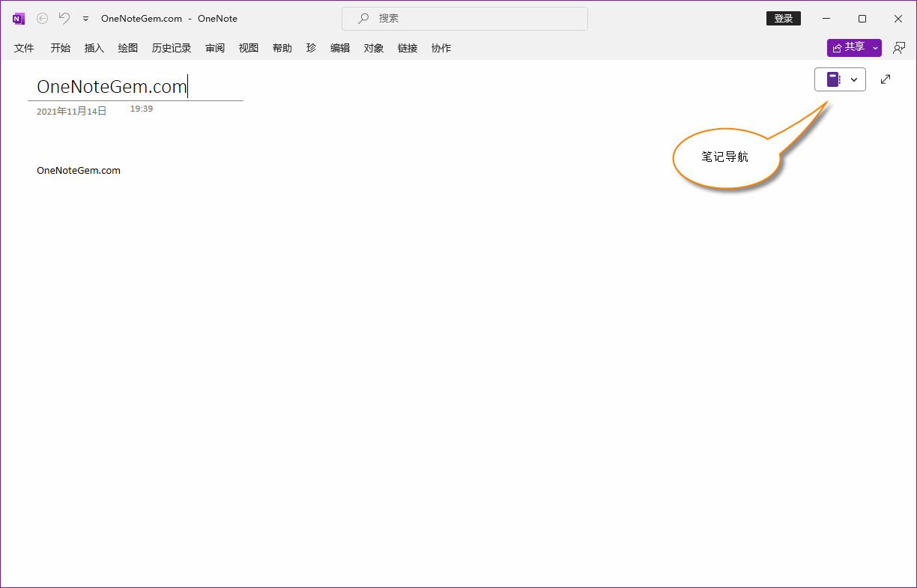Open the feedback person icon
Viewport: 917px width, 588px height.
click(899, 48)
